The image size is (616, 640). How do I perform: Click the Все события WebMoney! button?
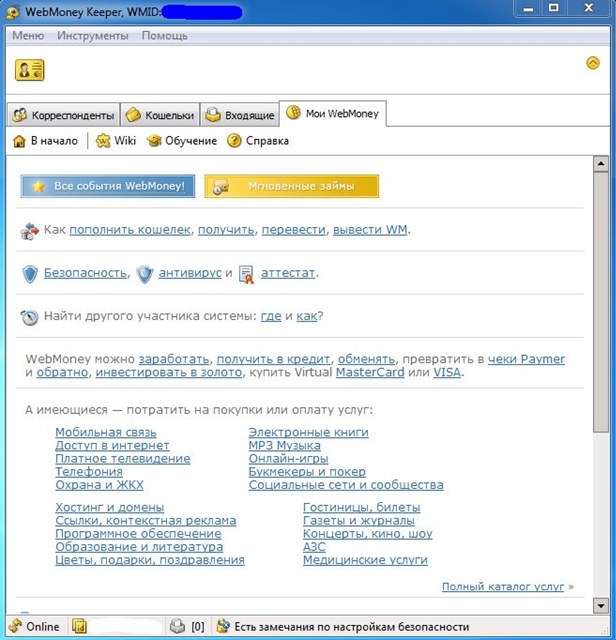point(108,186)
